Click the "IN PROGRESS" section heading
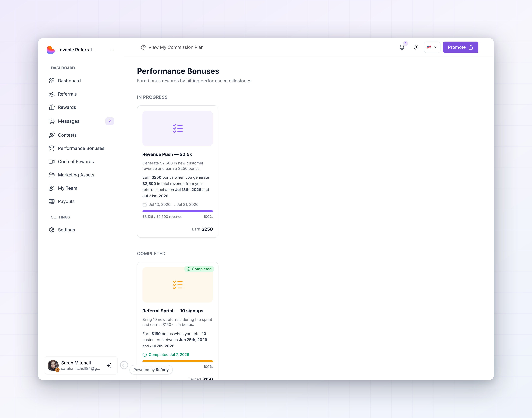The image size is (532, 418). (x=152, y=97)
